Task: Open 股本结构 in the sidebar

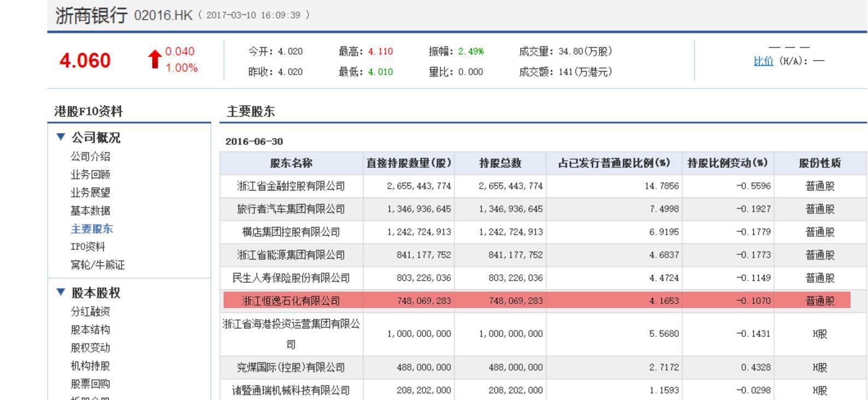Action: pyautogui.click(x=90, y=329)
